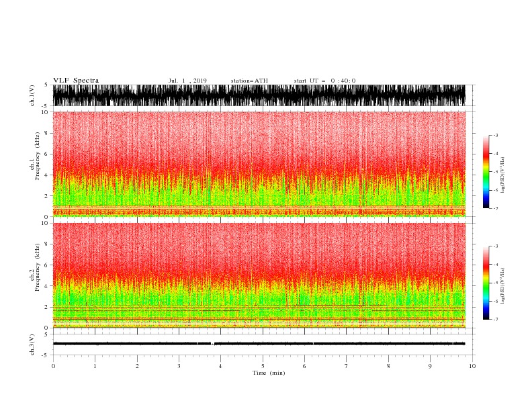Click the ch.2 spectrogram color bar
This screenshot has width=532, height=411.
(x=486, y=283)
